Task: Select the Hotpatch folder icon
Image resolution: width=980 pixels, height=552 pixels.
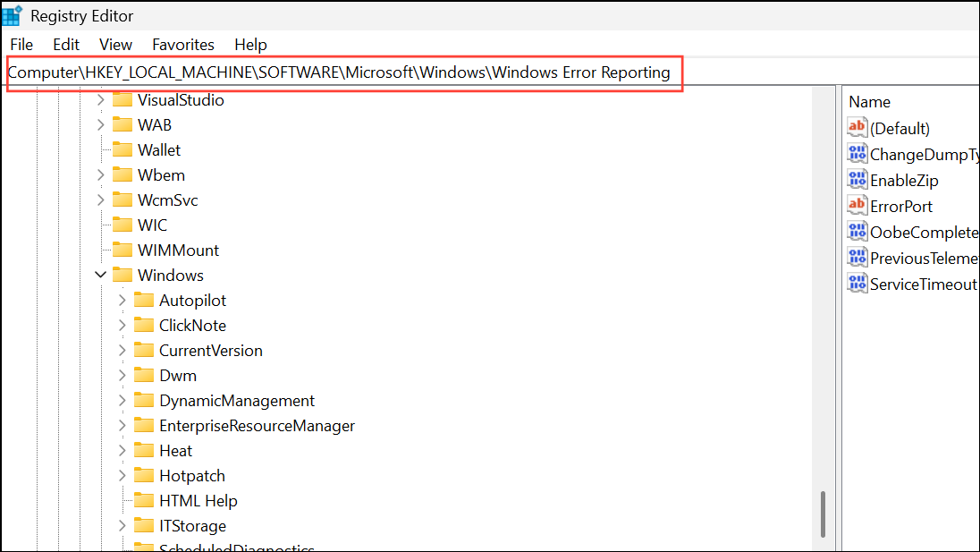Action: 144,475
